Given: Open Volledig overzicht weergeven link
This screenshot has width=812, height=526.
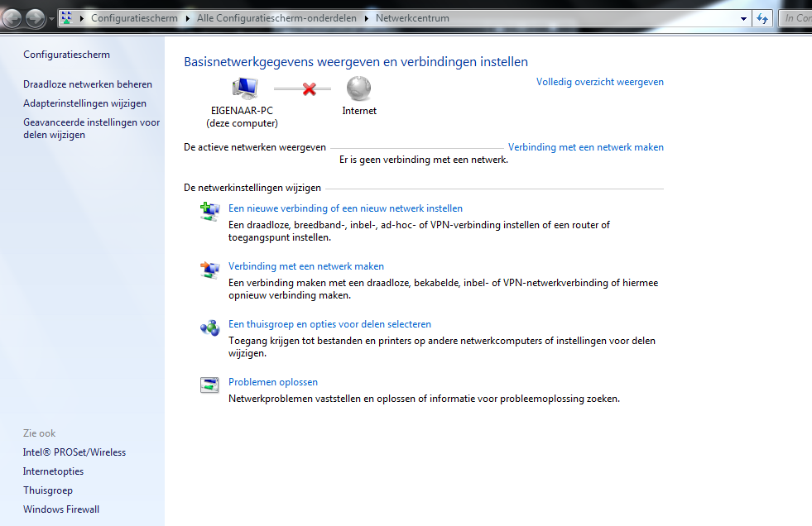Looking at the screenshot, I should coord(599,82).
